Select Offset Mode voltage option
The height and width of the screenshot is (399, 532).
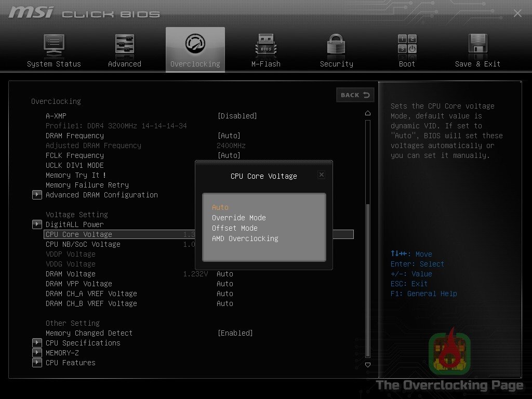coord(234,228)
